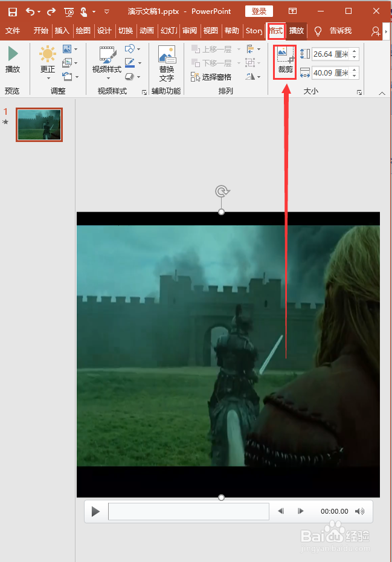Mute or unmute video volume icon

pyautogui.click(x=359, y=511)
